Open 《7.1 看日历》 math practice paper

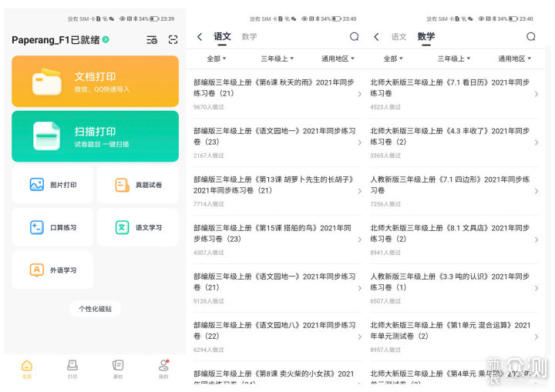coord(454,94)
